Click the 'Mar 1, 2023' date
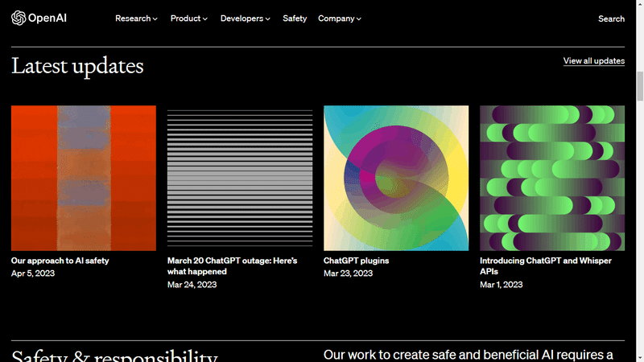The image size is (644, 362). point(501,285)
